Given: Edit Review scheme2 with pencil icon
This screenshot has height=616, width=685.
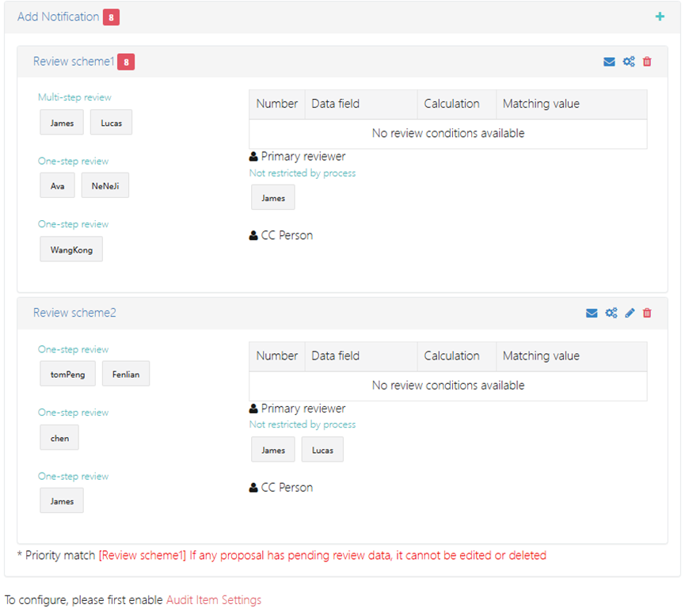Looking at the screenshot, I should click(630, 313).
